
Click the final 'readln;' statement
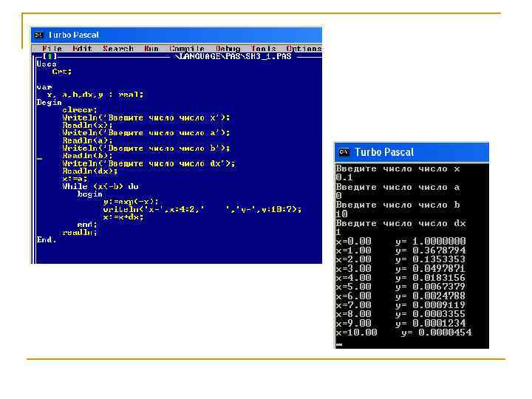(80, 232)
